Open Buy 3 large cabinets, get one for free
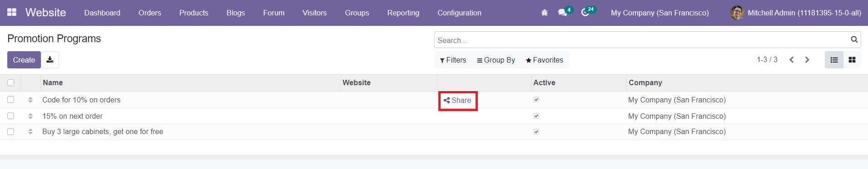The image size is (868, 169). (x=103, y=131)
